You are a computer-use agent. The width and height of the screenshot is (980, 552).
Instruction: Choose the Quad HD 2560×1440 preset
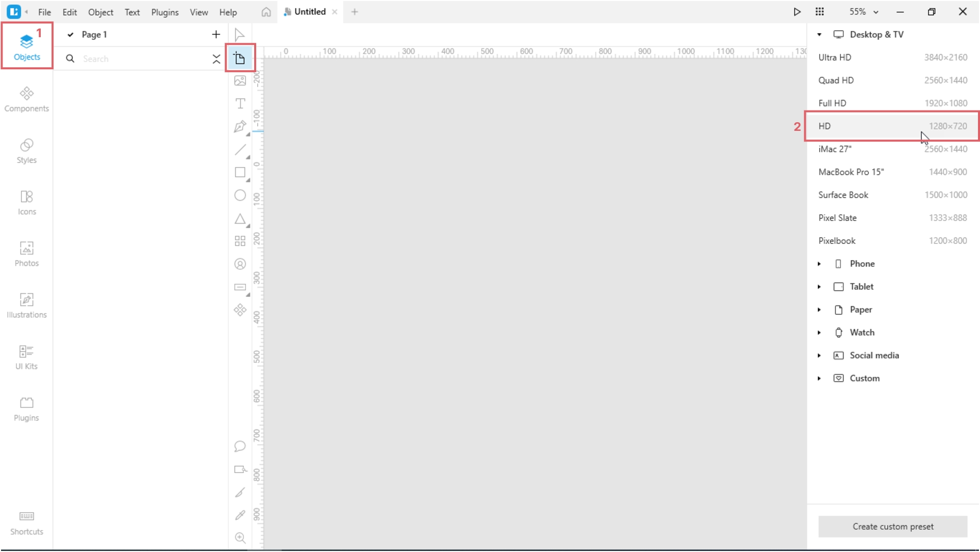[x=892, y=80]
